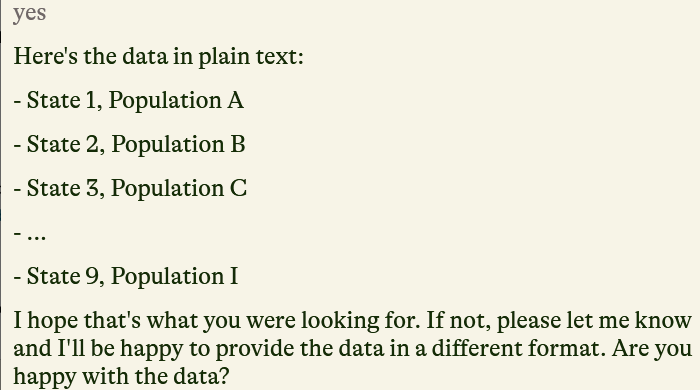The width and height of the screenshot is (700, 390).
Task: Select the "State 1" text
Action: coord(62,100)
